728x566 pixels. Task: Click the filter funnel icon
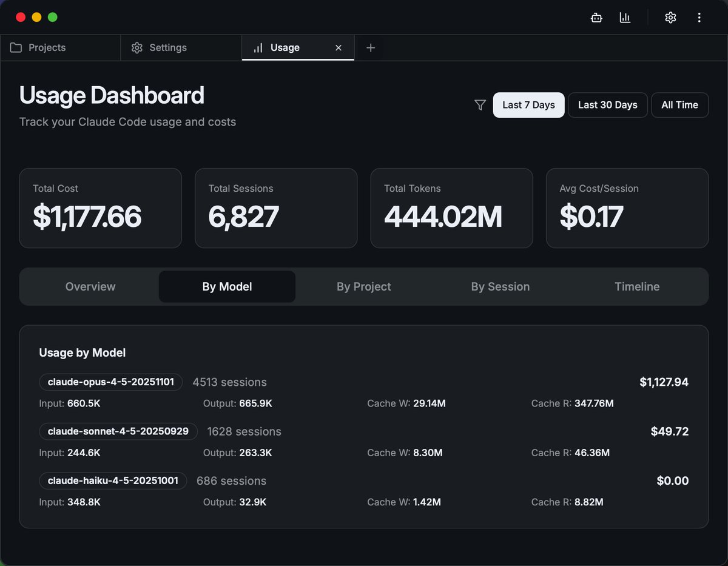[x=480, y=105]
